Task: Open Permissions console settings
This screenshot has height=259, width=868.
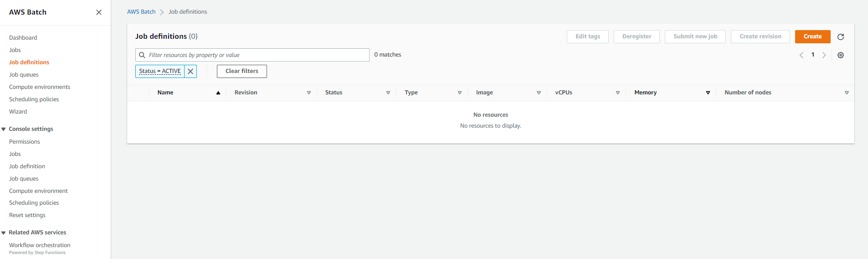Action: [x=25, y=142]
